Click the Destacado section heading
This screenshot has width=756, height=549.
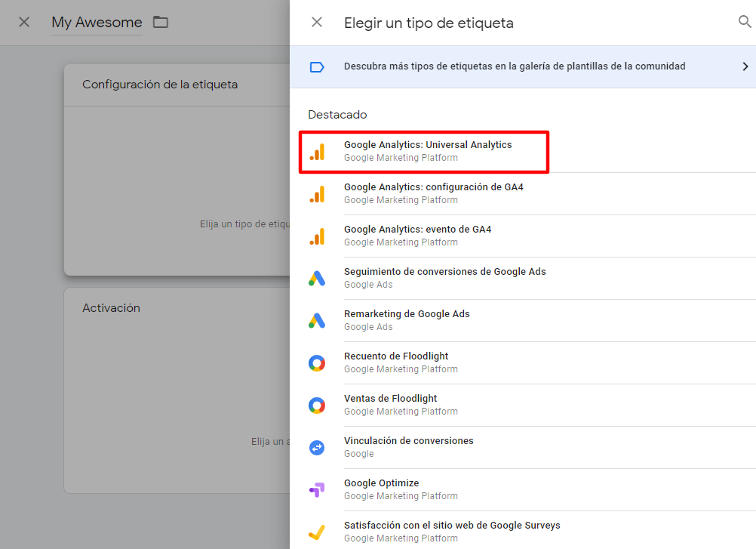tap(337, 115)
